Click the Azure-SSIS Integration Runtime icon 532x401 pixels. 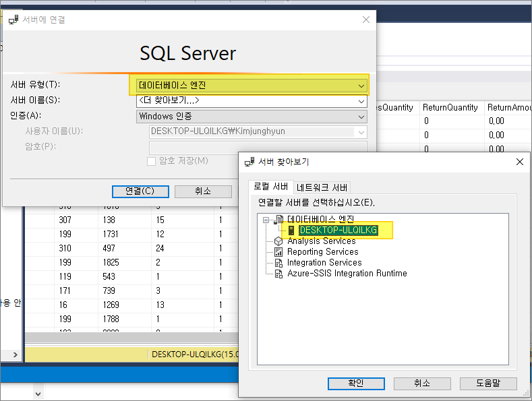point(278,274)
